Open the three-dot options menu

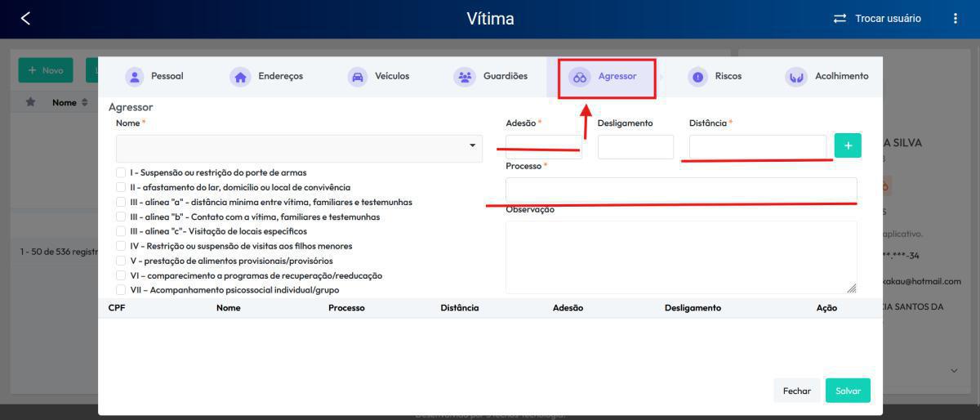click(x=955, y=18)
